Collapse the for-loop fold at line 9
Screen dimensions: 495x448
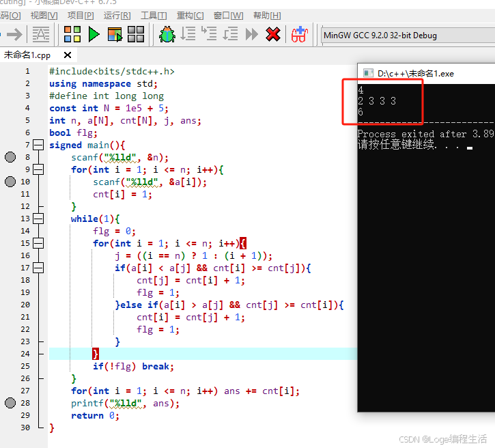coord(38,169)
